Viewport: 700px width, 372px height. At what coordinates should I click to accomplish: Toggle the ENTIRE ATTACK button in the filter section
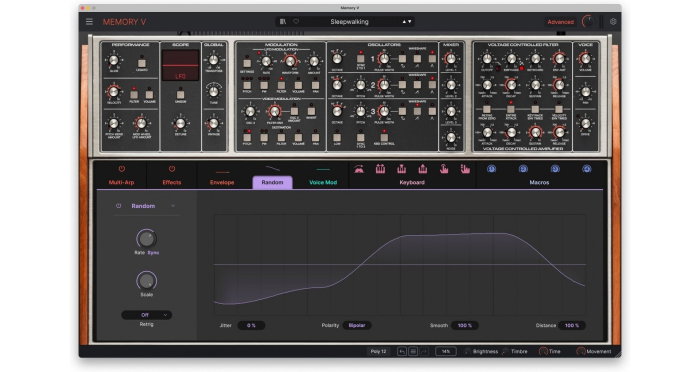coord(511,109)
